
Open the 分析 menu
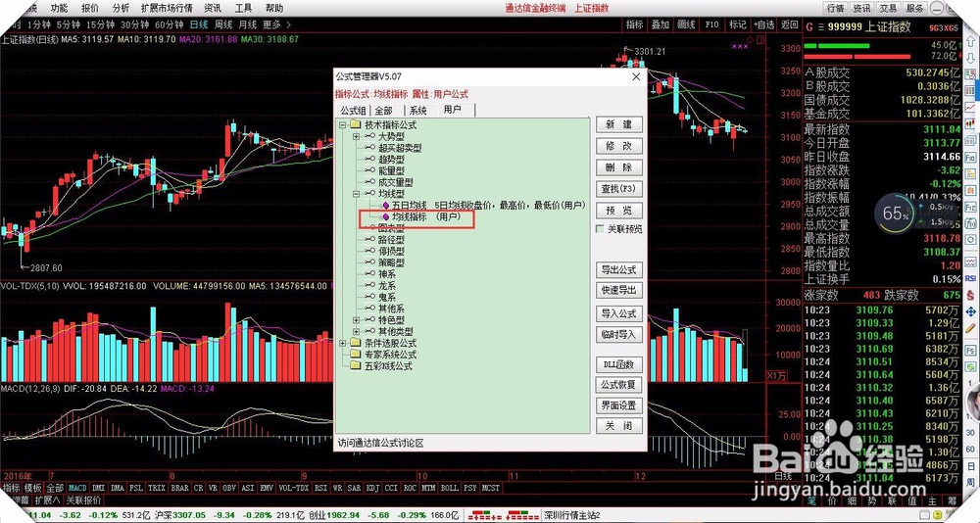121,8
